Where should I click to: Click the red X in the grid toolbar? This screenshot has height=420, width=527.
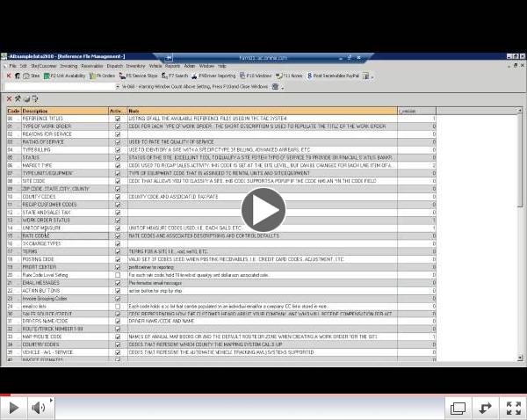coord(10,99)
